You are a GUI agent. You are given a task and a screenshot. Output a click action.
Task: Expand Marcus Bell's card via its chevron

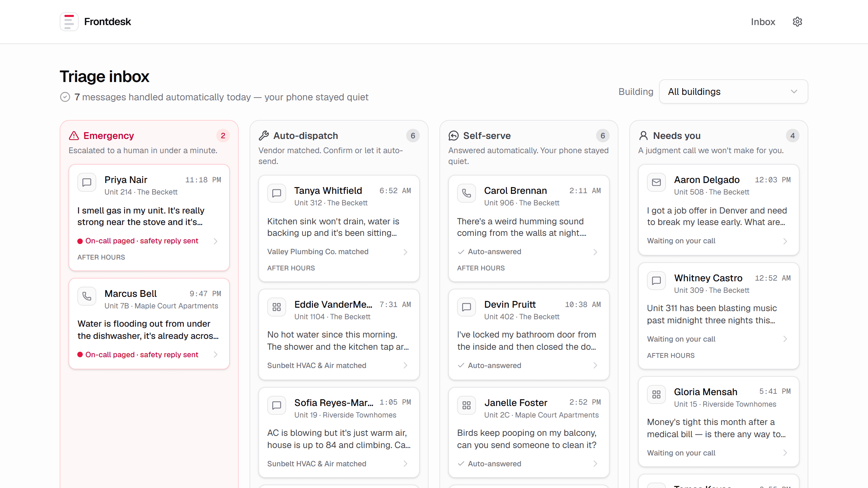click(215, 354)
